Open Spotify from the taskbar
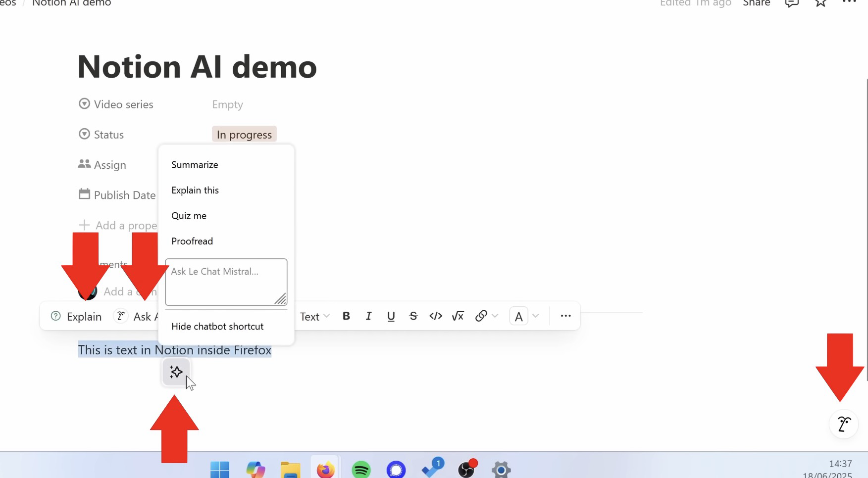Screen dimensions: 868x478 [x=361, y=469]
